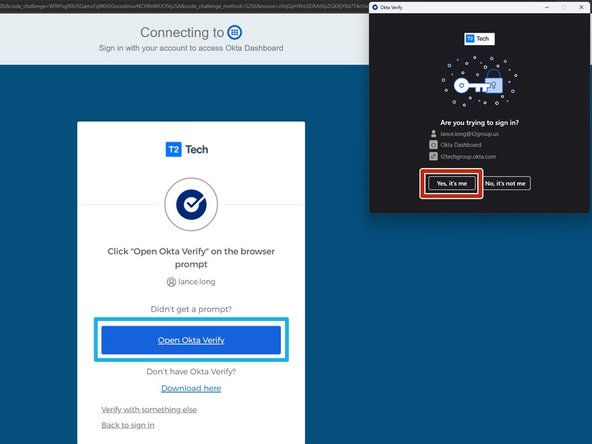This screenshot has height=444, width=592.
Task: Minimize the Okta Verify window
Action: pyautogui.click(x=547, y=7)
